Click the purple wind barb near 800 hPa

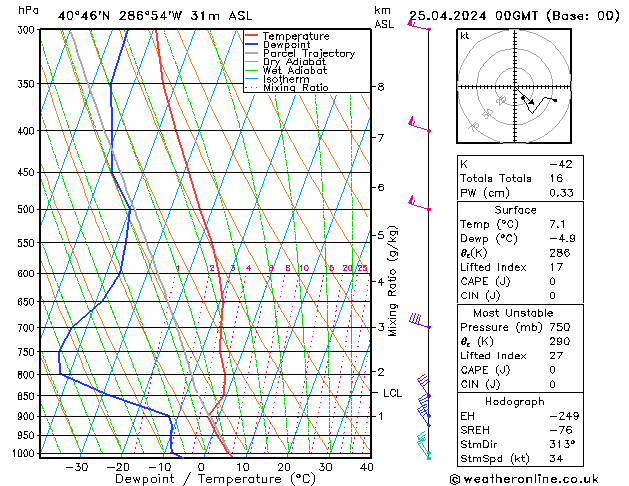(x=422, y=381)
